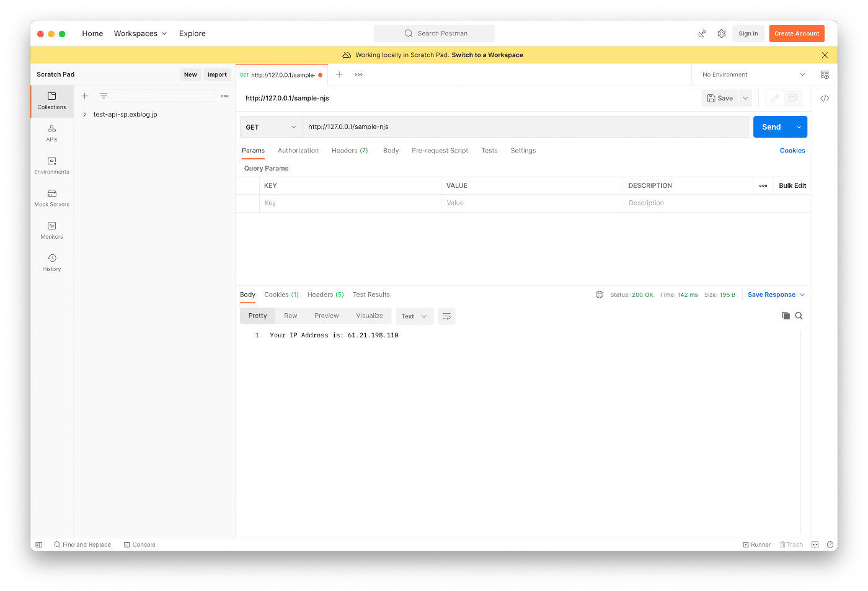Screen dimensions: 868x591
Task: Open the Environments sidebar panel
Action: click(x=52, y=165)
